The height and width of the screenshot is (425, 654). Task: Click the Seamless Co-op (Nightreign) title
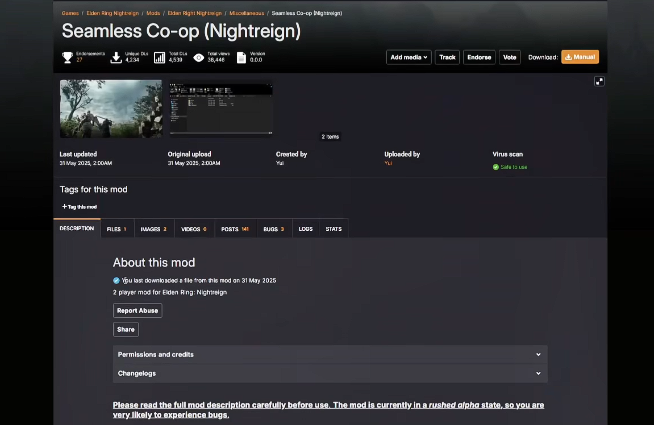pyautogui.click(x=181, y=31)
